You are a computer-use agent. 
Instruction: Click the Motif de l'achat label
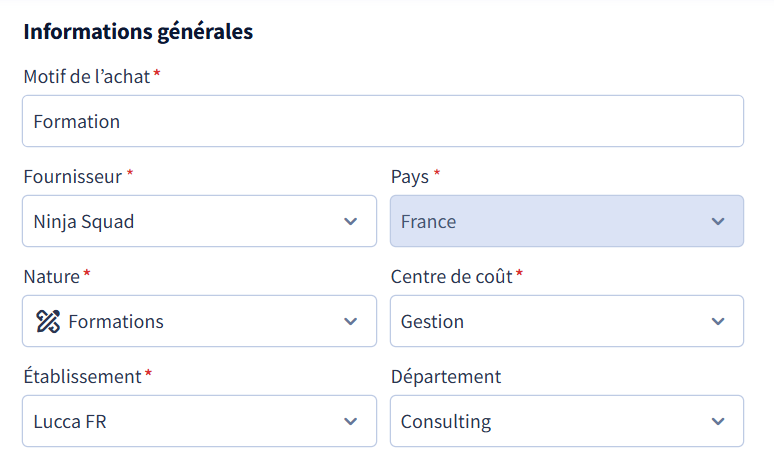click(x=87, y=77)
